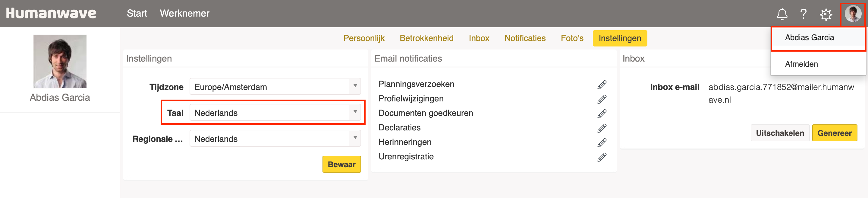Image resolution: width=868 pixels, height=198 pixels.
Task: Open the Taal language dropdown
Action: pos(275,113)
